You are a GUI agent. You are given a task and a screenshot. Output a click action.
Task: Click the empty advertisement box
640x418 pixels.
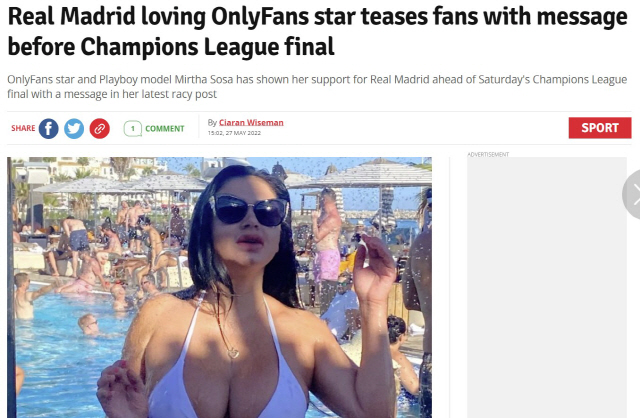click(547, 287)
